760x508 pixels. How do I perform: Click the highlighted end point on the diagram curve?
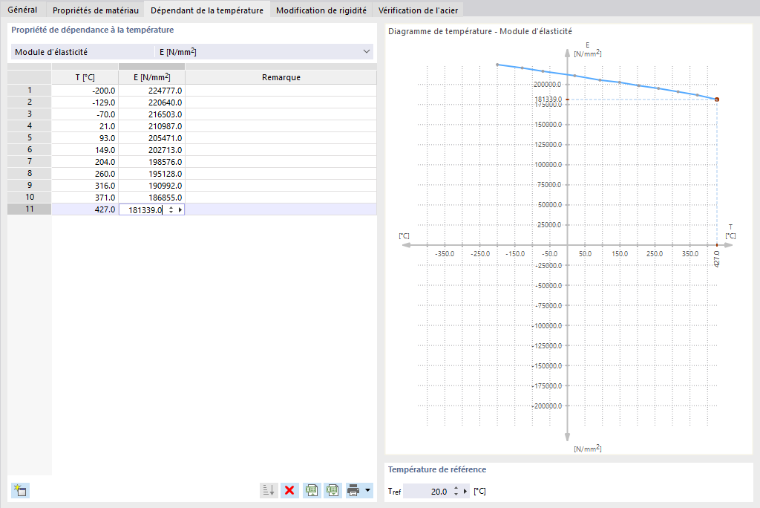tap(717, 99)
